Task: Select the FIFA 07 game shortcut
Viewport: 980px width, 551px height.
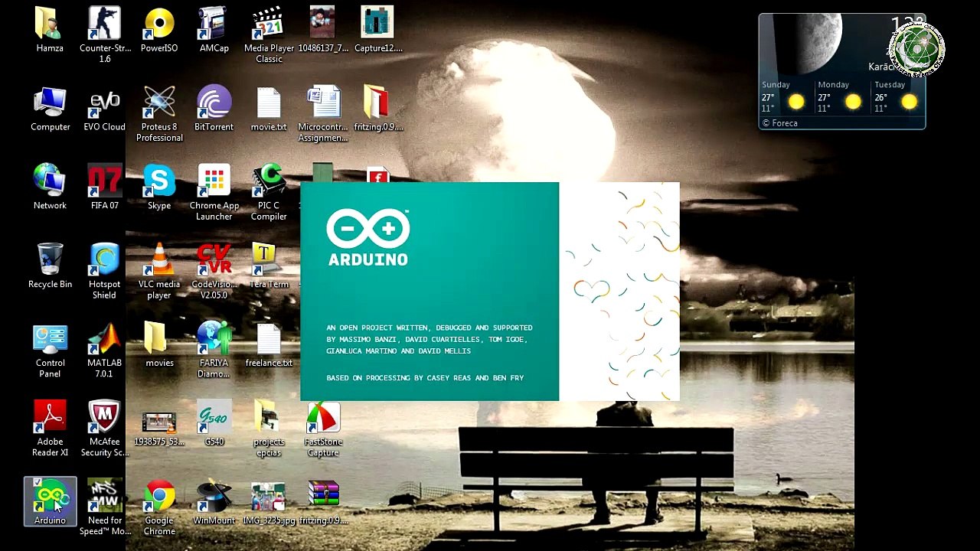Action: click(x=105, y=187)
